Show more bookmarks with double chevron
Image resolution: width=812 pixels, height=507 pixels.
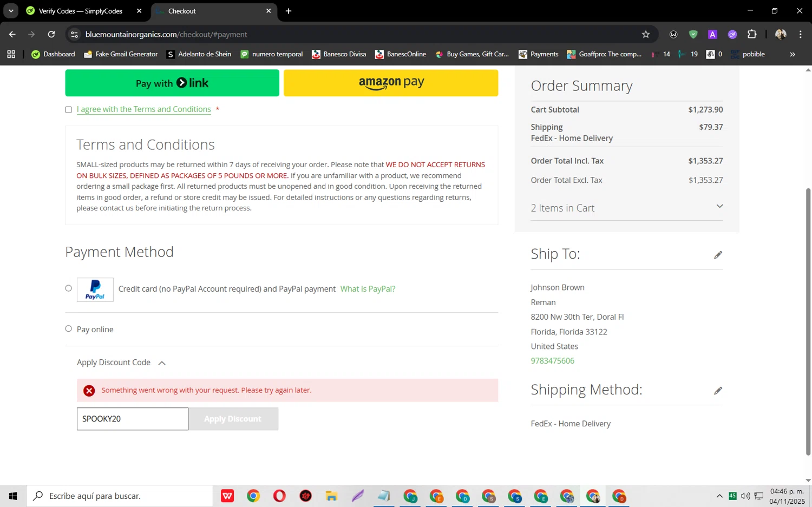pos(793,54)
